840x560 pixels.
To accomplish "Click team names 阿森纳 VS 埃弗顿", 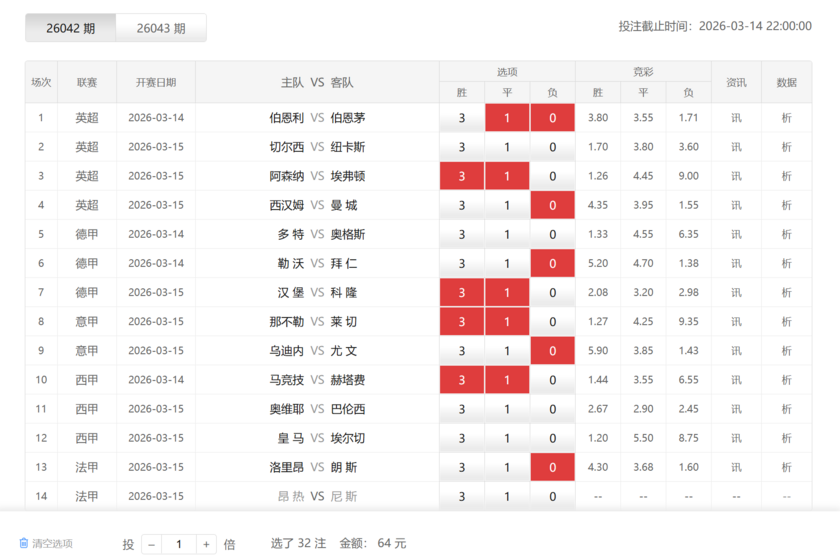I will pyautogui.click(x=317, y=176).
